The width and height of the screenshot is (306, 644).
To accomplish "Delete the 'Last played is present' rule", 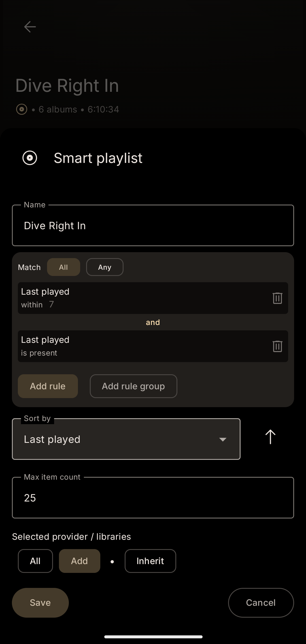I will tap(277, 346).
